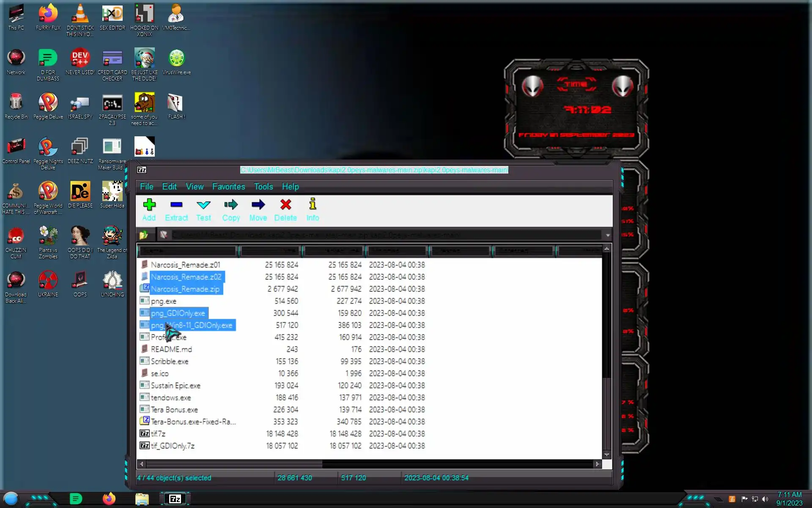Select the README.md file
This screenshot has height=508, width=812.
(171, 349)
